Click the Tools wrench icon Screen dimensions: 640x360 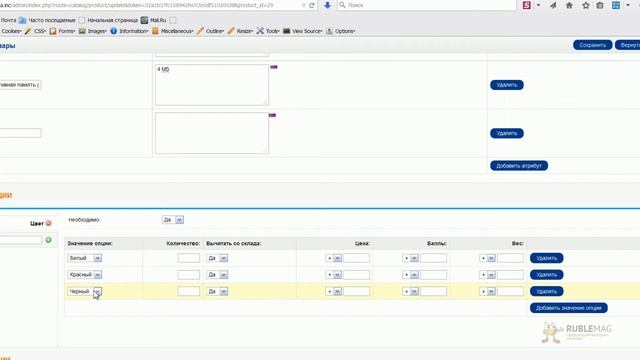tap(260, 31)
